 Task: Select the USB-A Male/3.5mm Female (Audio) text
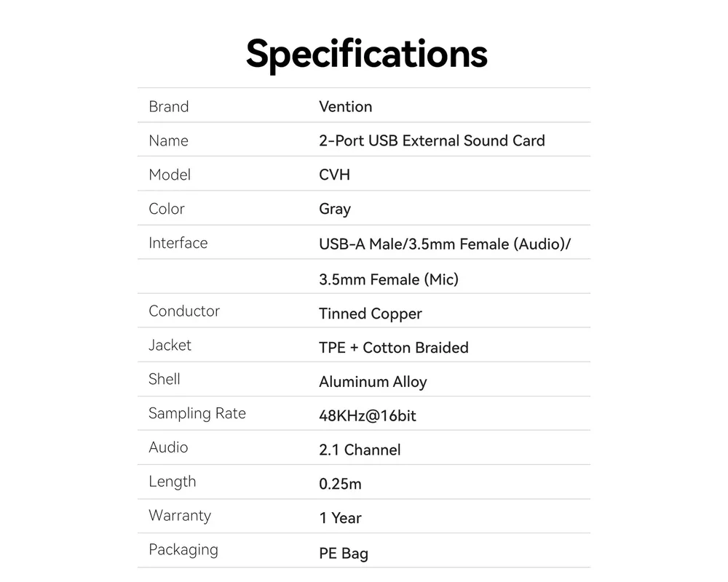[x=444, y=244]
